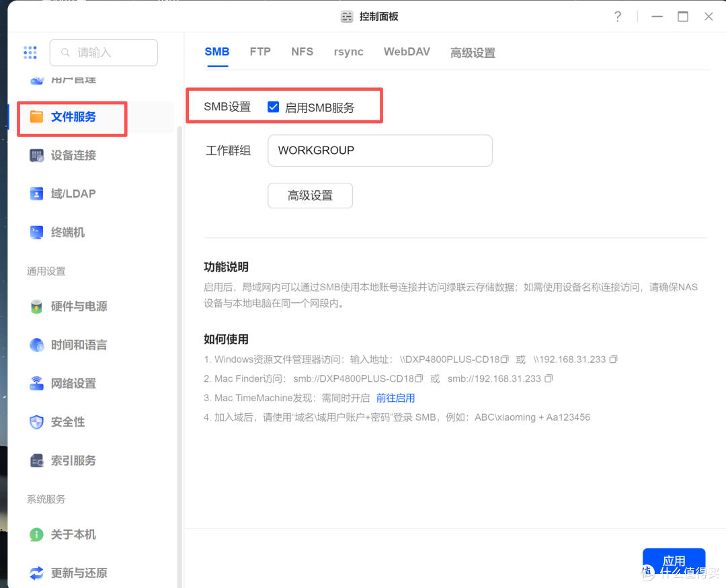Switch to the SMB tab
Image resolution: width=726 pixels, height=588 pixels.
click(x=217, y=52)
